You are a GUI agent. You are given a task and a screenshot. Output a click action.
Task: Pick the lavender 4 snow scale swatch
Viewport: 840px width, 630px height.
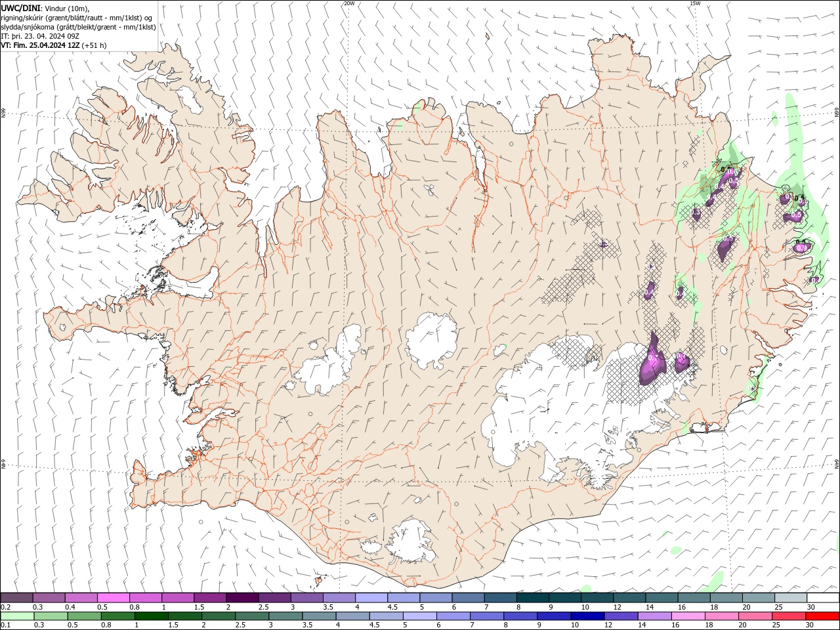point(371,598)
